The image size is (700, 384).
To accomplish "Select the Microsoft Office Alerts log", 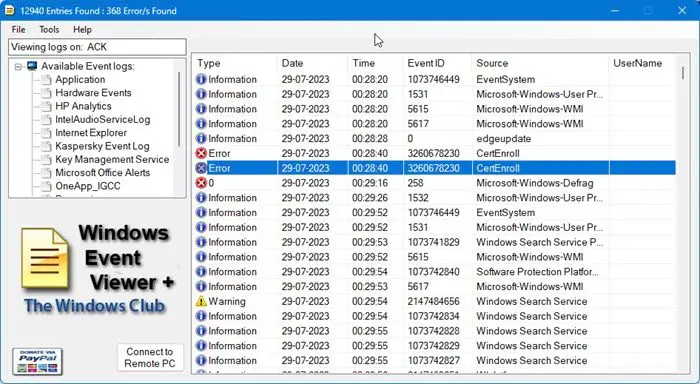I will pos(102,173).
